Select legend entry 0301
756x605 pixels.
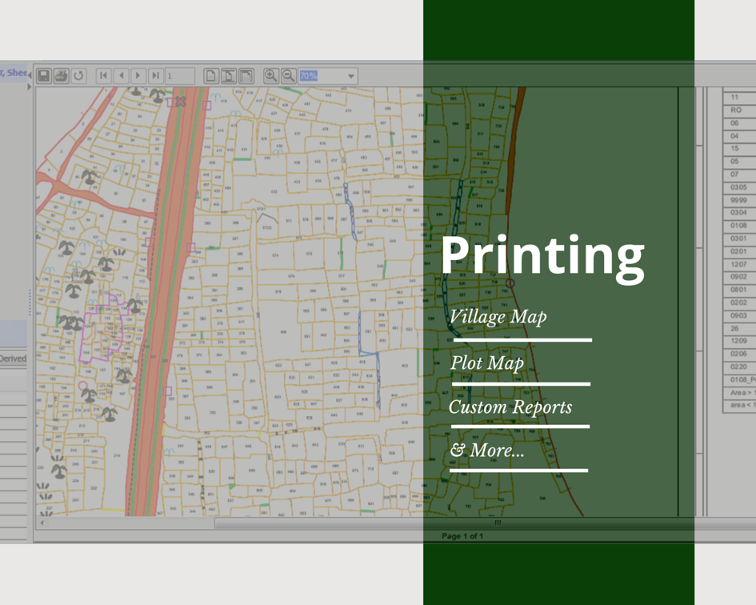coord(738,239)
